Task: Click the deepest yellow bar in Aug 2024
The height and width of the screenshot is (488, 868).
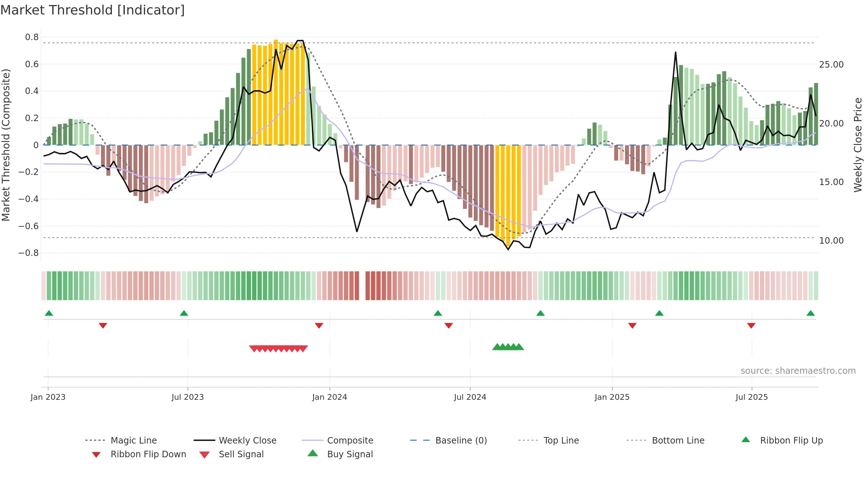Action: 508,196
